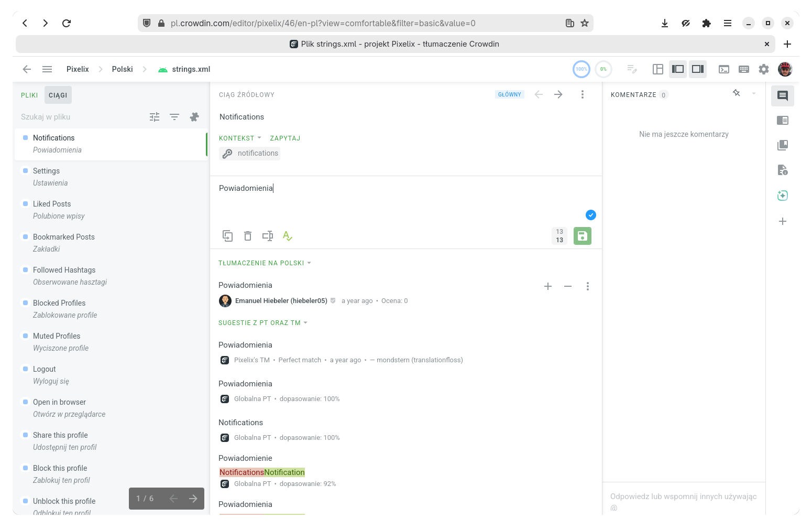Viewport: 812px width, 529px height.
Task: Select the CIĄGI tab
Action: pyautogui.click(x=58, y=95)
